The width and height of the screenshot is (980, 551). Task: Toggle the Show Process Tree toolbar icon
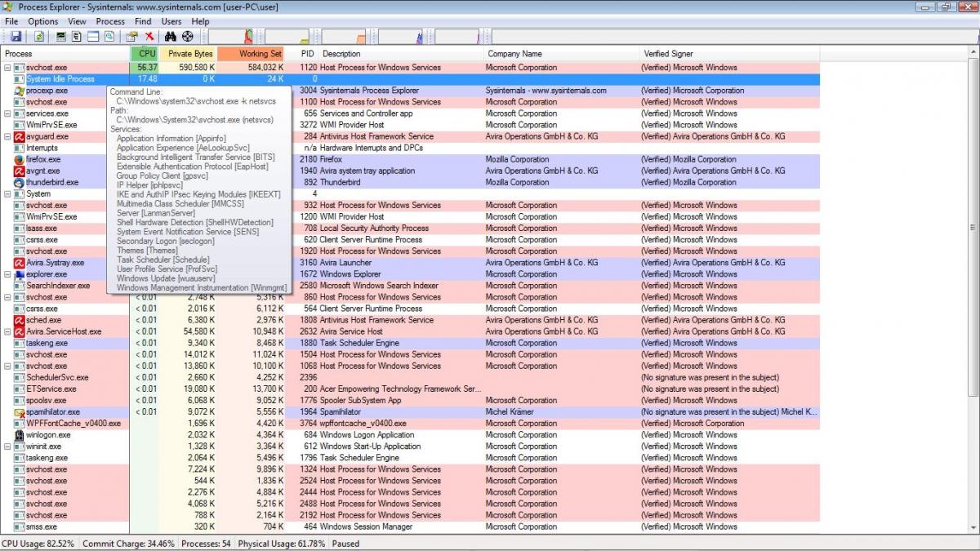(77, 37)
